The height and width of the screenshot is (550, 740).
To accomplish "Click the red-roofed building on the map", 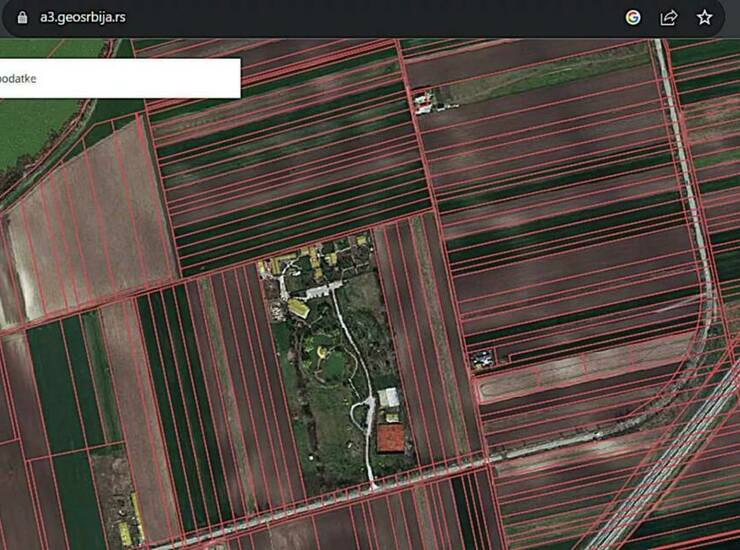I will tap(391, 438).
